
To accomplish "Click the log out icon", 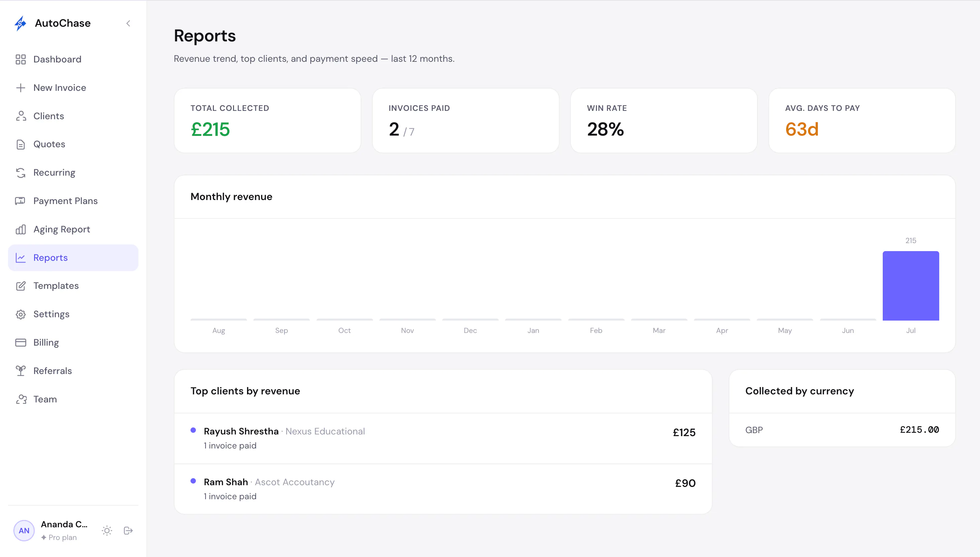I will tap(128, 531).
